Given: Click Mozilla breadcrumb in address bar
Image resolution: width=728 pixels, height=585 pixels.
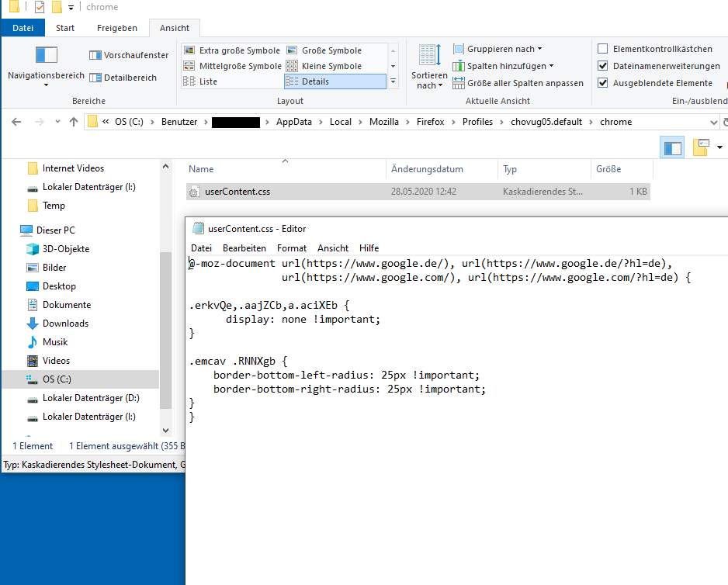Looking at the screenshot, I should [384, 122].
